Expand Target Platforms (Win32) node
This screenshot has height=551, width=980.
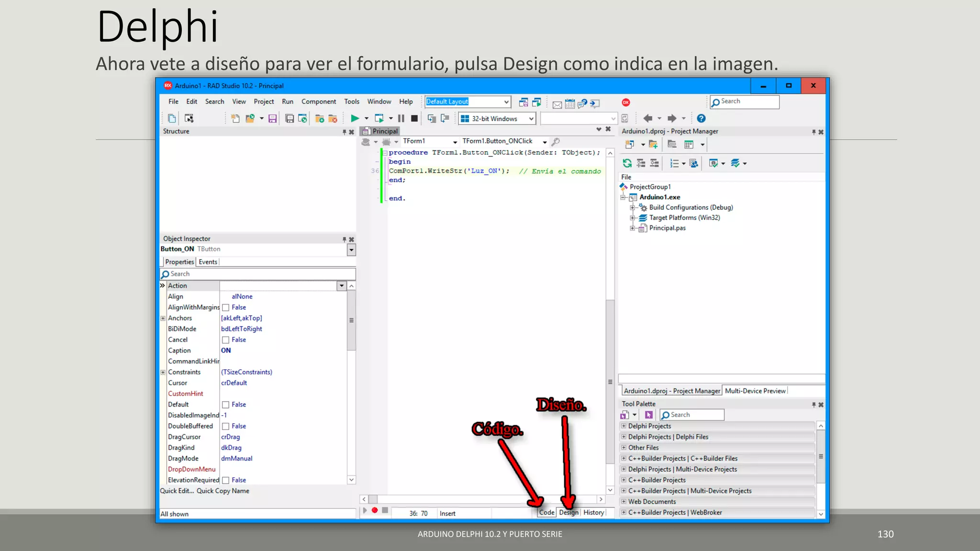click(x=633, y=218)
